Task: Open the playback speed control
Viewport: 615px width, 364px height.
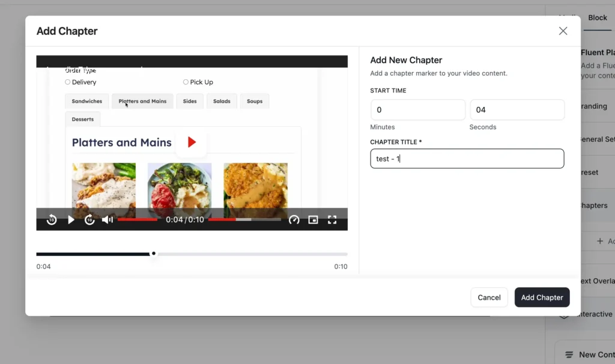Action: (x=294, y=220)
